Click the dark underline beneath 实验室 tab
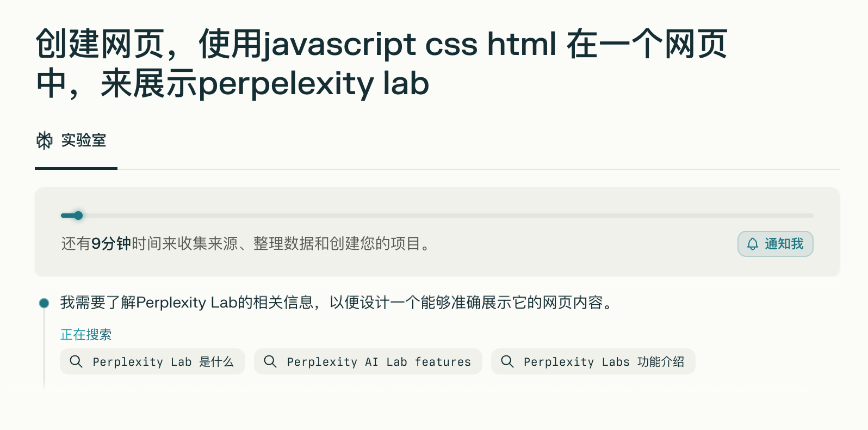 click(76, 168)
